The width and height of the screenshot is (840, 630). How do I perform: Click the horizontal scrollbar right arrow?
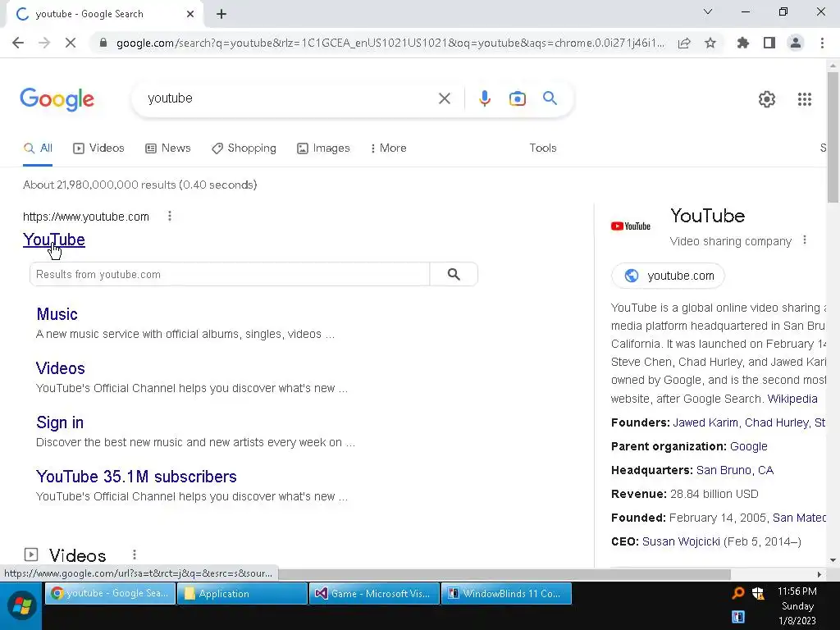pyautogui.click(x=819, y=574)
